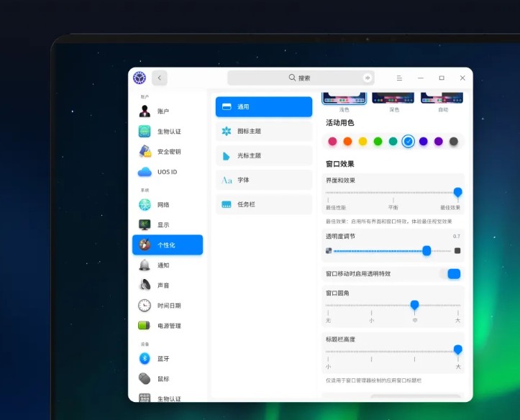The image size is (520, 420).
Task: Open the hamburger main menu in title bar
Action: (x=399, y=78)
